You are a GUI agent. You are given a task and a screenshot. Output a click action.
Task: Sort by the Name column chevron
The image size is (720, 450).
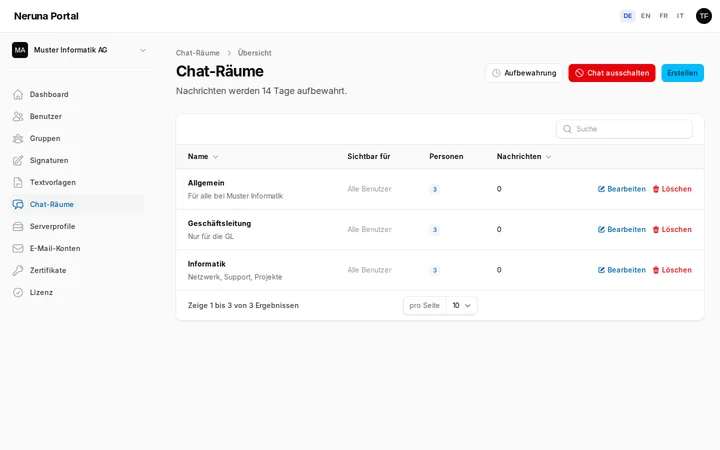[x=215, y=157]
